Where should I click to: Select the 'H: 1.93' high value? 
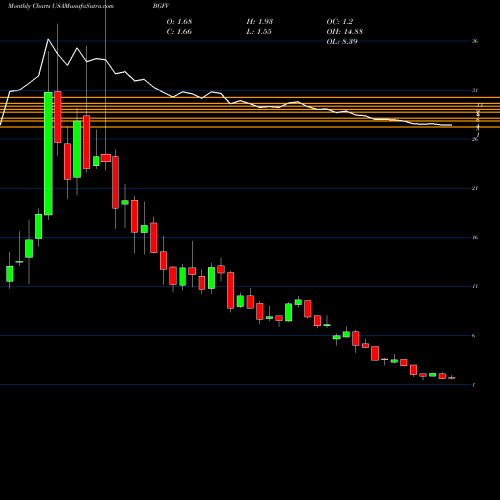pos(260,22)
